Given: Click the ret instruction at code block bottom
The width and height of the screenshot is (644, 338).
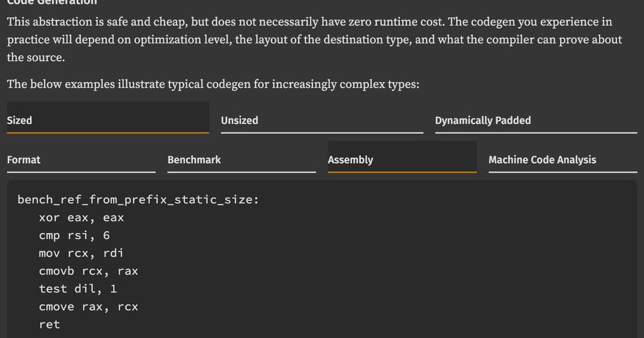Looking at the screenshot, I should pyautogui.click(x=50, y=324).
